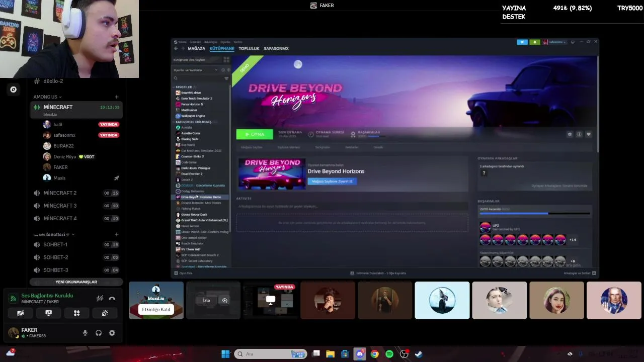Select Counter-Strike 2 in the library
644x362 pixels.
192,156
